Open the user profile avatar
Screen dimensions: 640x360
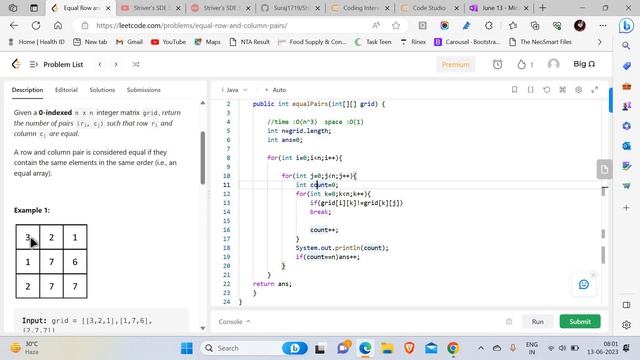(553, 64)
